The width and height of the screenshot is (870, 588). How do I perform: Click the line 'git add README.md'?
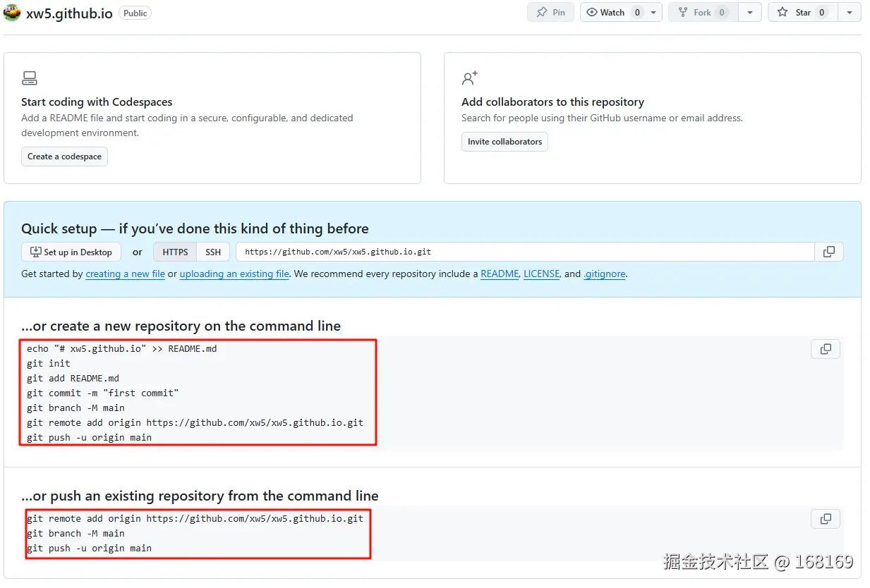(x=73, y=378)
